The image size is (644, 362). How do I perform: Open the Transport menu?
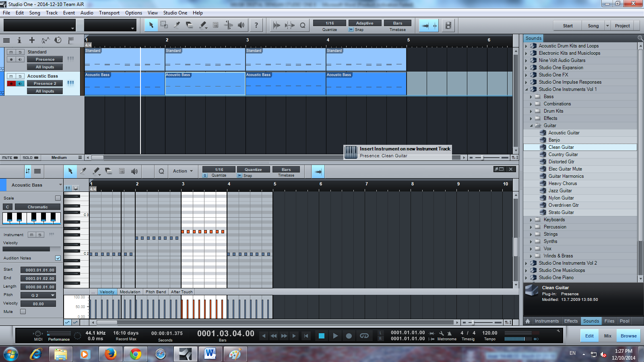(x=109, y=13)
